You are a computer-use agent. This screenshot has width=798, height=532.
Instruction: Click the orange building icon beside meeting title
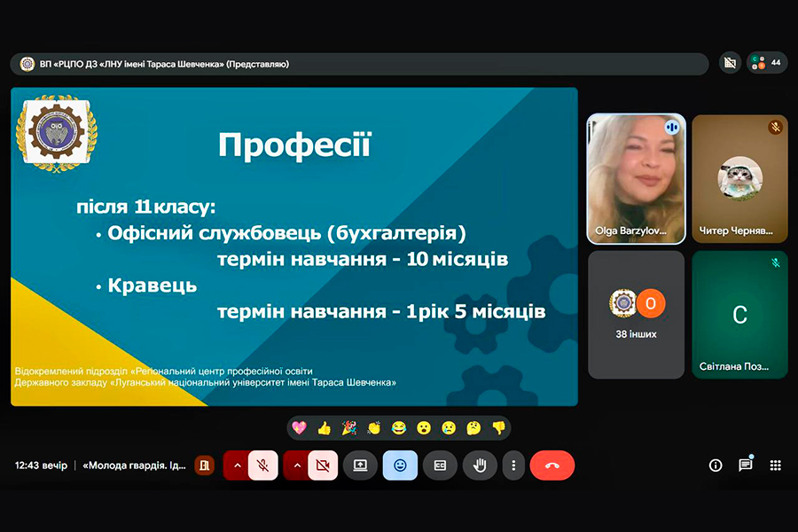pos(204,465)
